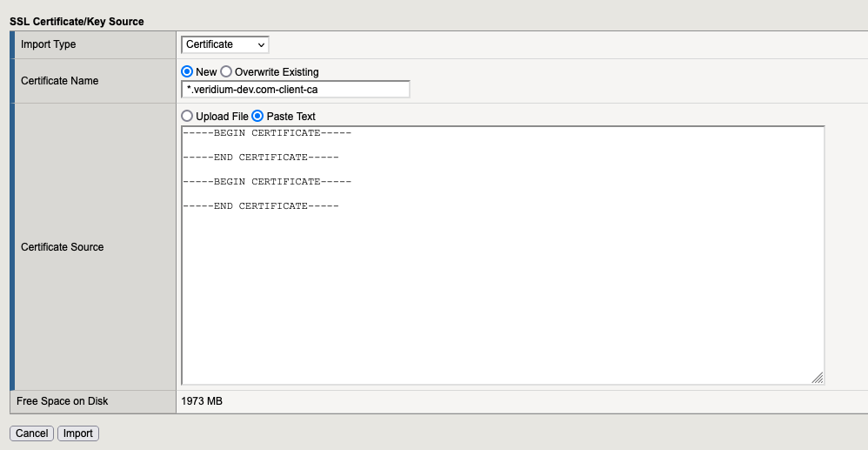Choose the Overwrite Existing radio option
This screenshot has width=868, height=450.
227,72
